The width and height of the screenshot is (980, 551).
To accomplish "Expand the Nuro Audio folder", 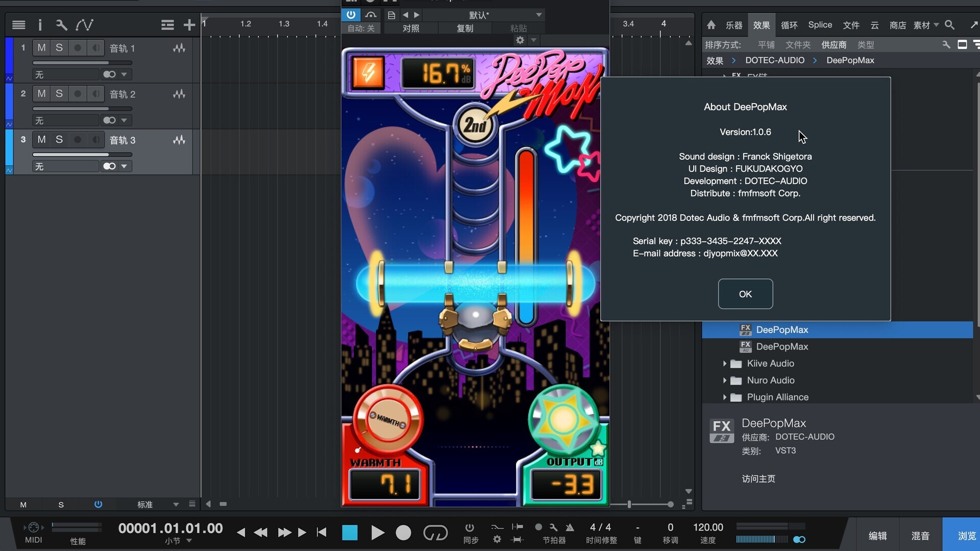I will point(724,381).
